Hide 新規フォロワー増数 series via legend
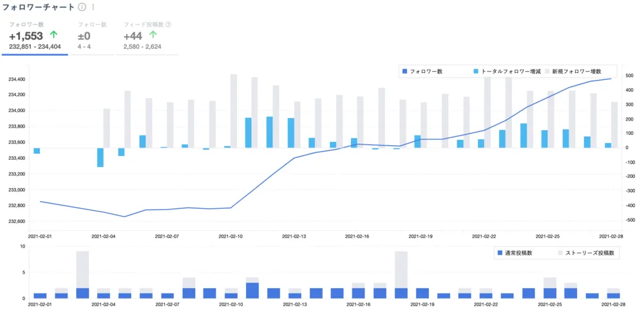 pos(576,71)
